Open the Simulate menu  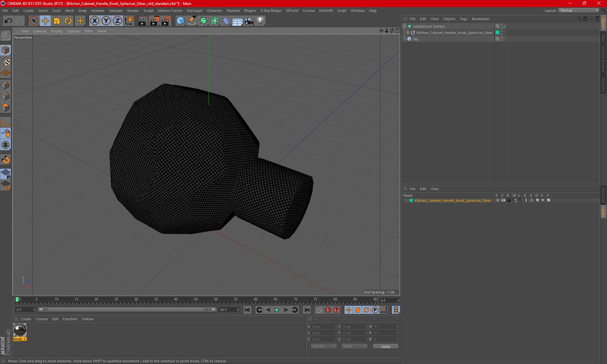(116, 11)
